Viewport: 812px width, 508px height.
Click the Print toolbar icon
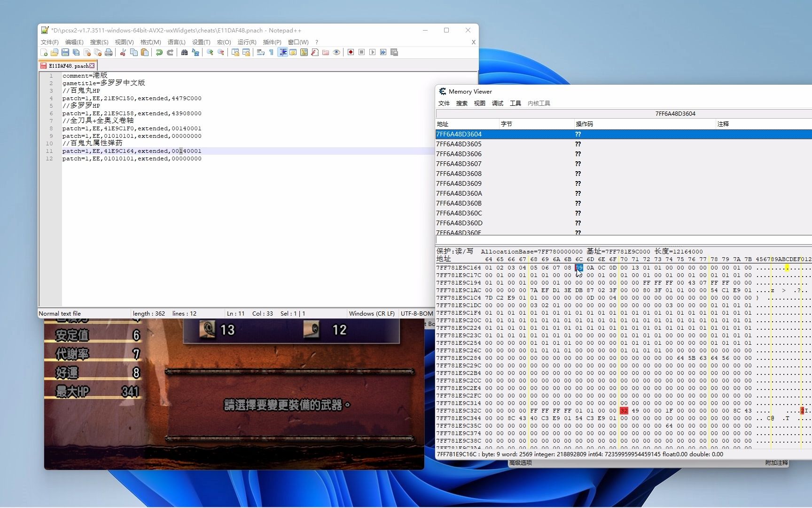(x=109, y=52)
